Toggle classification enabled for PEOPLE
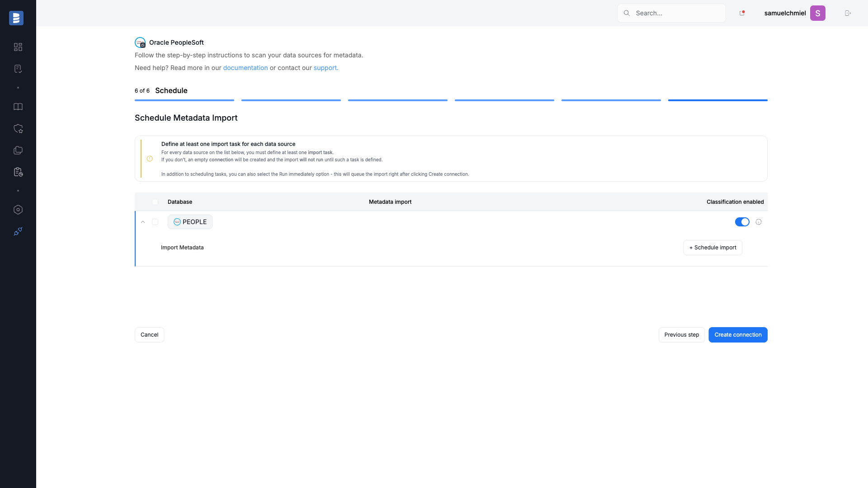The height and width of the screenshot is (488, 868). (742, 222)
